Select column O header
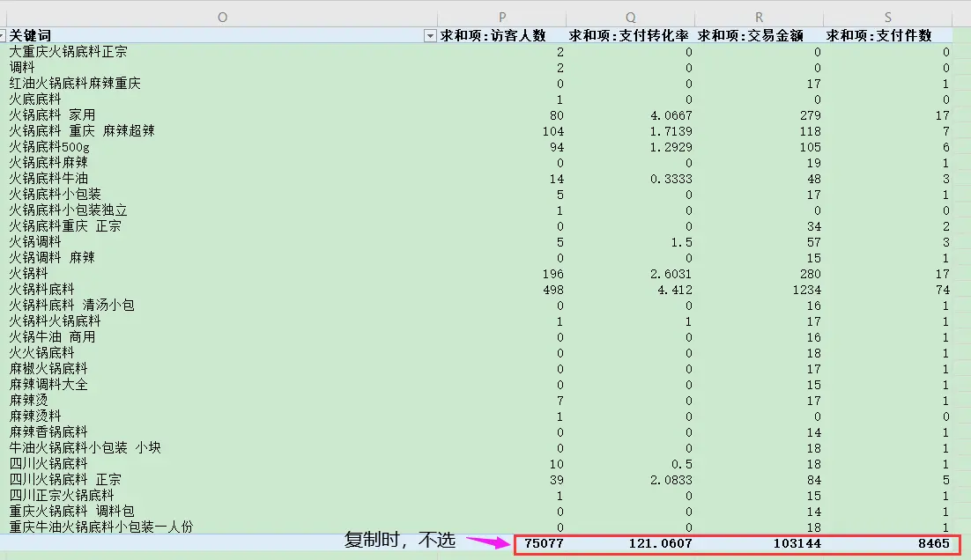This screenshot has height=560, width=971. 222,18
